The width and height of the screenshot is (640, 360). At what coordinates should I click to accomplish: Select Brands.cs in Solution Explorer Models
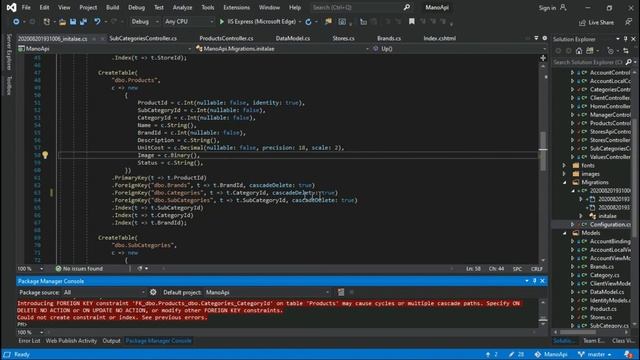click(602, 267)
